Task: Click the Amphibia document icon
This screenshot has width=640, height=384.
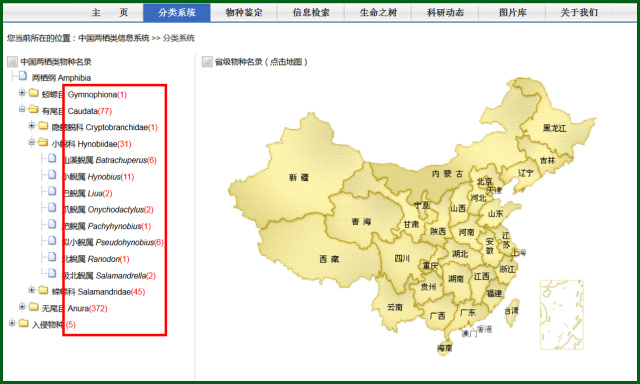Action: click(23, 76)
